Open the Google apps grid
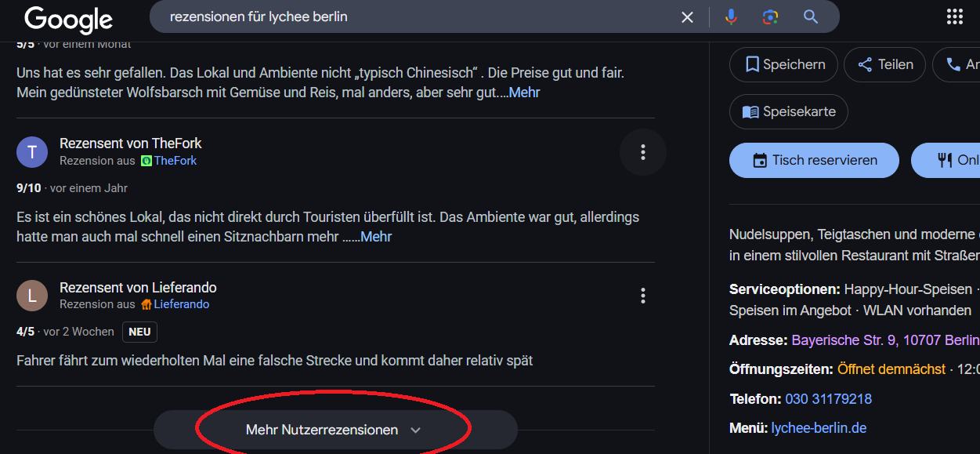Screen dimensions: 980x454 point(955,17)
